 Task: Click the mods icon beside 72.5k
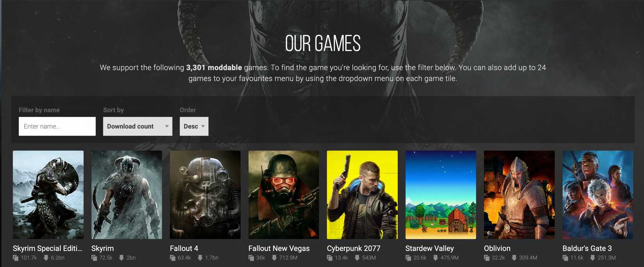coord(94,258)
